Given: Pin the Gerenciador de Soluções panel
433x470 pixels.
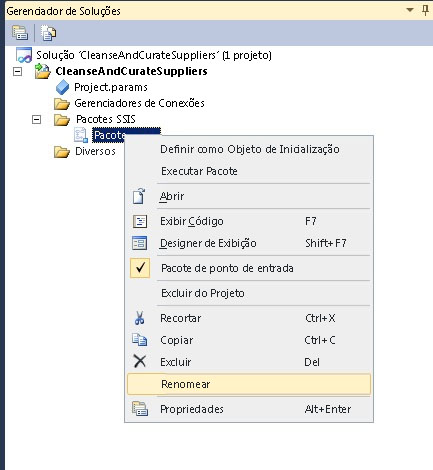Looking at the screenshot, I should (x=425, y=10).
